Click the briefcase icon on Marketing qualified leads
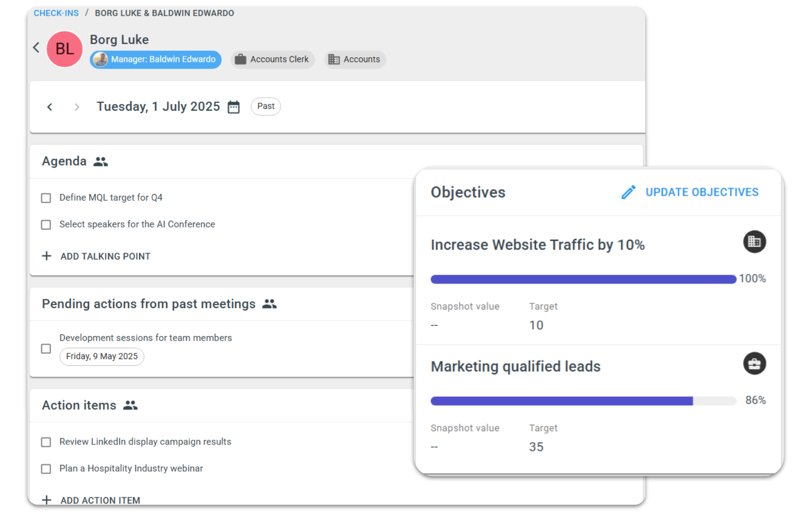812x515 pixels. click(x=754, y=364)
